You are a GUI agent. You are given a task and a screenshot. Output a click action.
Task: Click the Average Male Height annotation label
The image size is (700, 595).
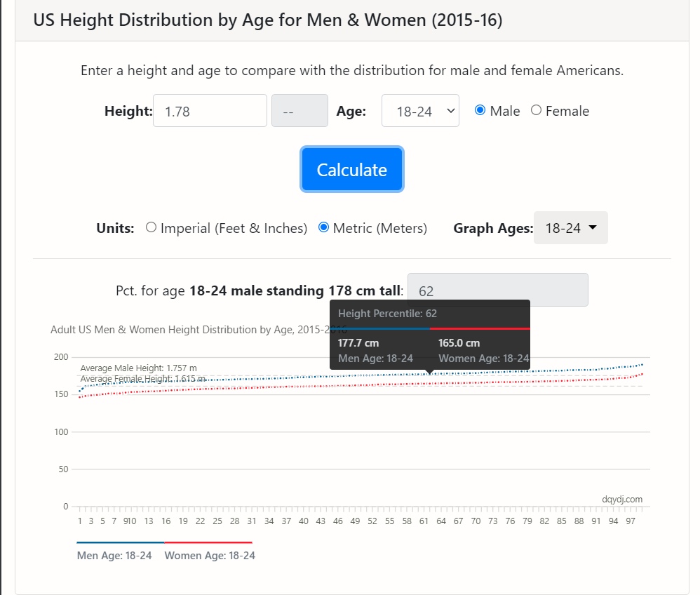point(138,368)
